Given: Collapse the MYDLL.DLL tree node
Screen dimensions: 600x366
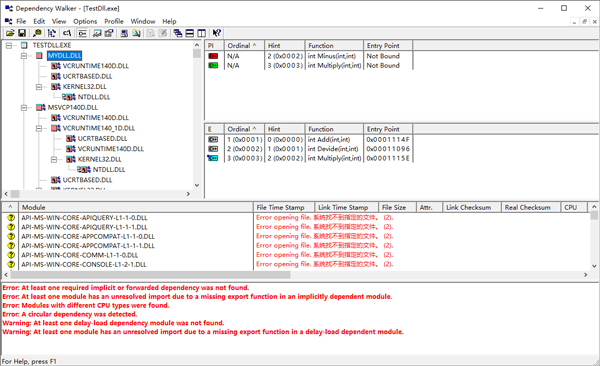Looking at the screenshot, I should click(24, 56).
